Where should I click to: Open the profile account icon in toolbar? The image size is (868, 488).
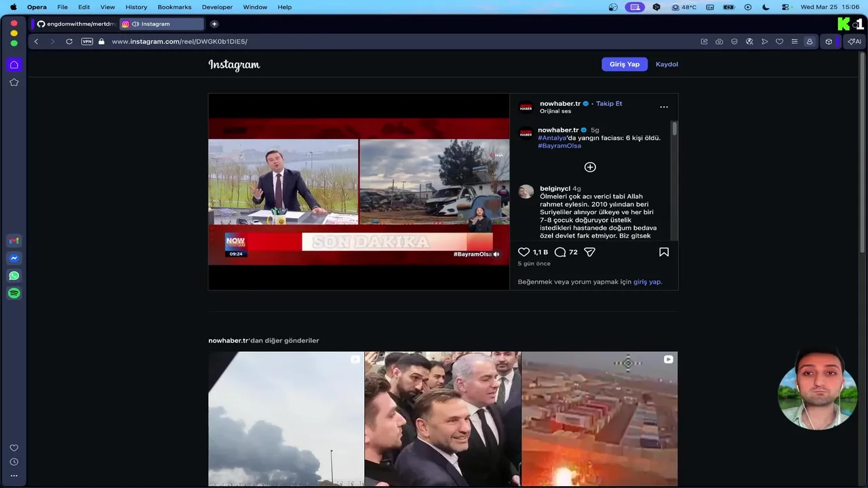(x=809, y=41)
